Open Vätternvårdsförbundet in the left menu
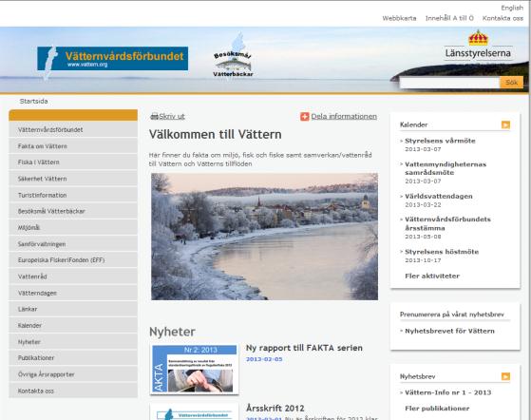 click(73, 130)
